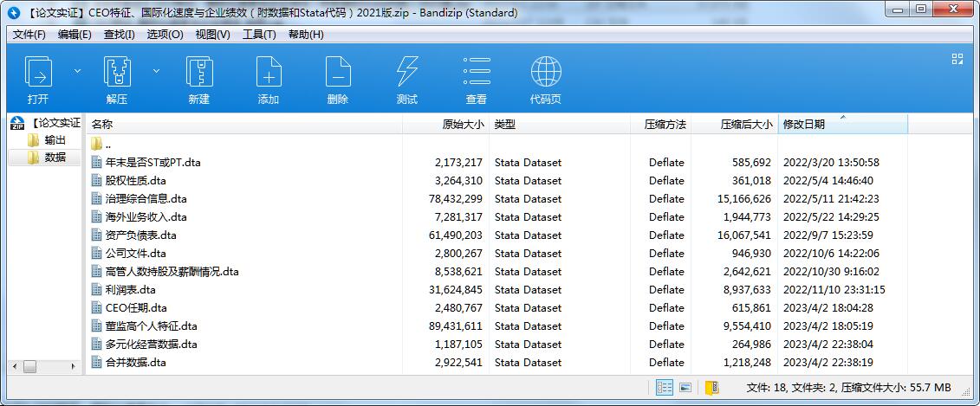Sort by the 压缩后大小 column header
The height and width of the screenshot is (406, 980).
point(735,125)
